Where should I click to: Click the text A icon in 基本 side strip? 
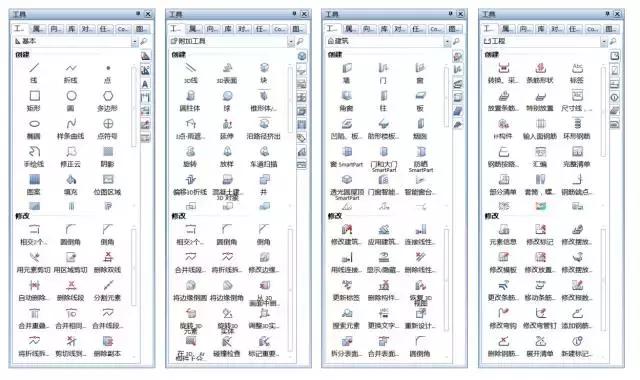click(145, 84)
